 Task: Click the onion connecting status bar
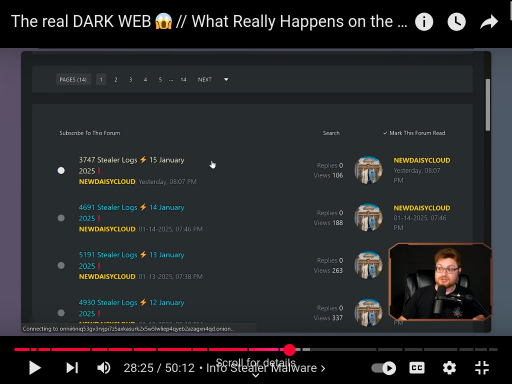pos(139,329)
